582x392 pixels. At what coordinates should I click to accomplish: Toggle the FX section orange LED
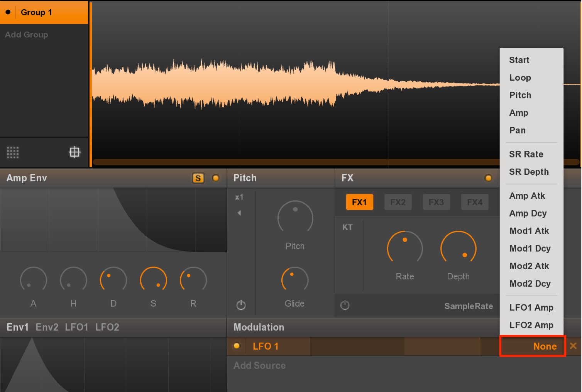click(488, 178)
